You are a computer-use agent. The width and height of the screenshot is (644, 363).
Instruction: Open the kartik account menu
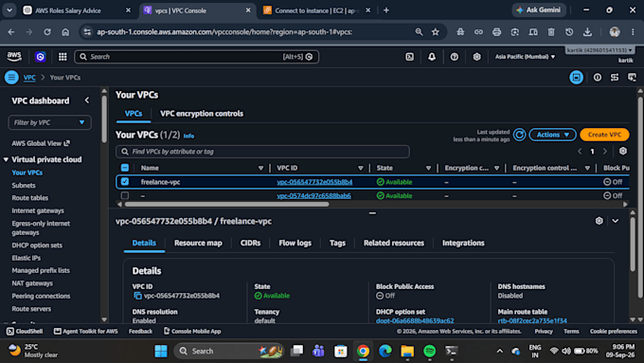[x=599, y=50]
